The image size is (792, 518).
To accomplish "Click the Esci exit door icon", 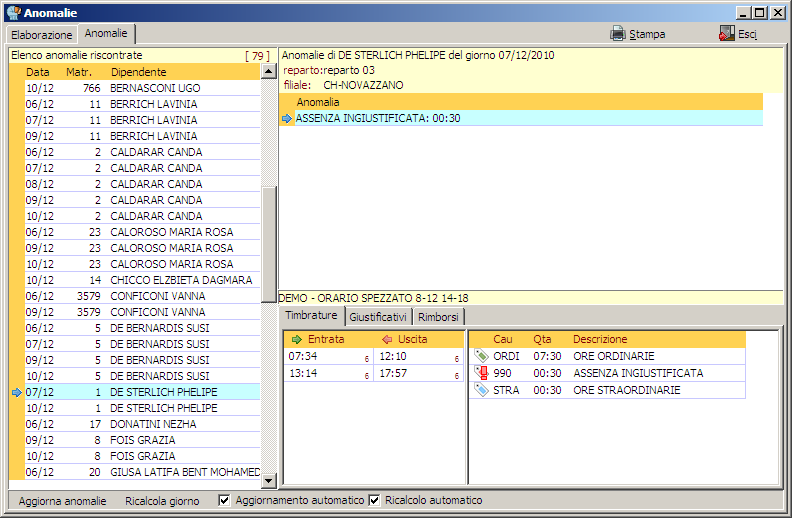I will pyautogui.click(x=726, y=33).
